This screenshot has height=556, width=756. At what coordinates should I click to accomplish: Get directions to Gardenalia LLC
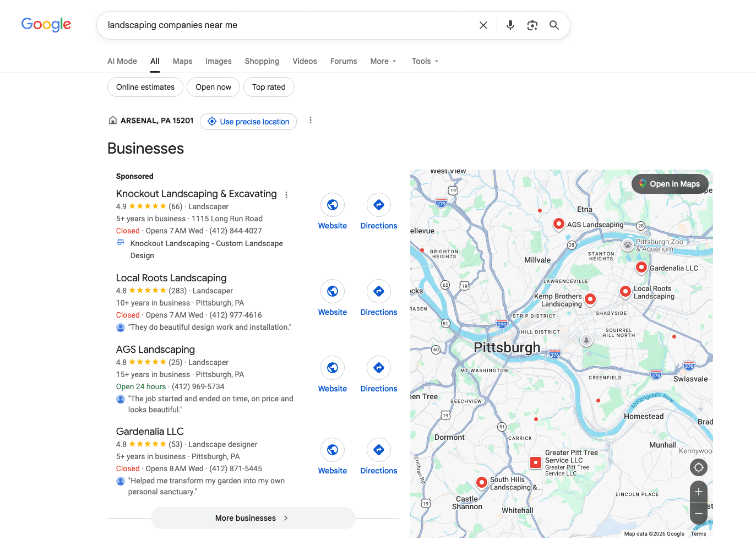pos(379,450)
